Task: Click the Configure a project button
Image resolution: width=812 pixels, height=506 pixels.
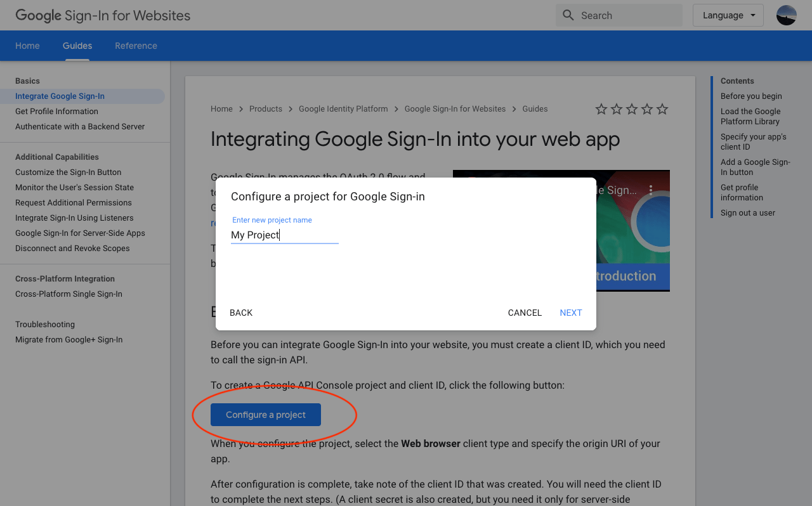Action: [x=266, y=415]
